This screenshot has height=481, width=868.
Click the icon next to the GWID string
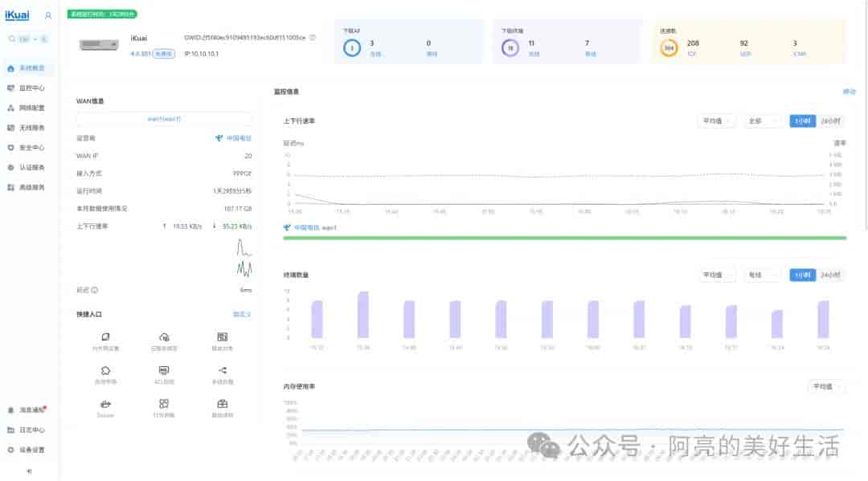313,38
